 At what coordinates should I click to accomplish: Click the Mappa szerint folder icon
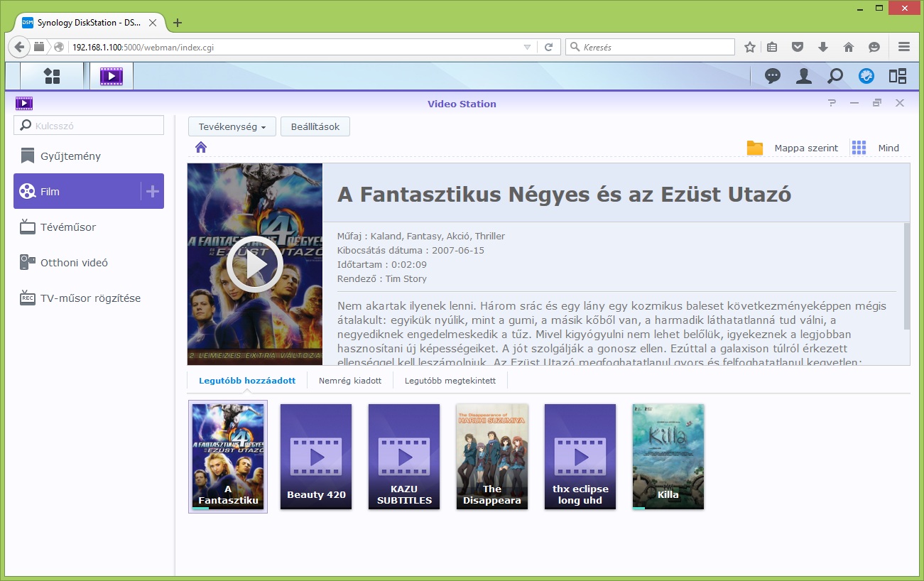[x=755, y=148]
